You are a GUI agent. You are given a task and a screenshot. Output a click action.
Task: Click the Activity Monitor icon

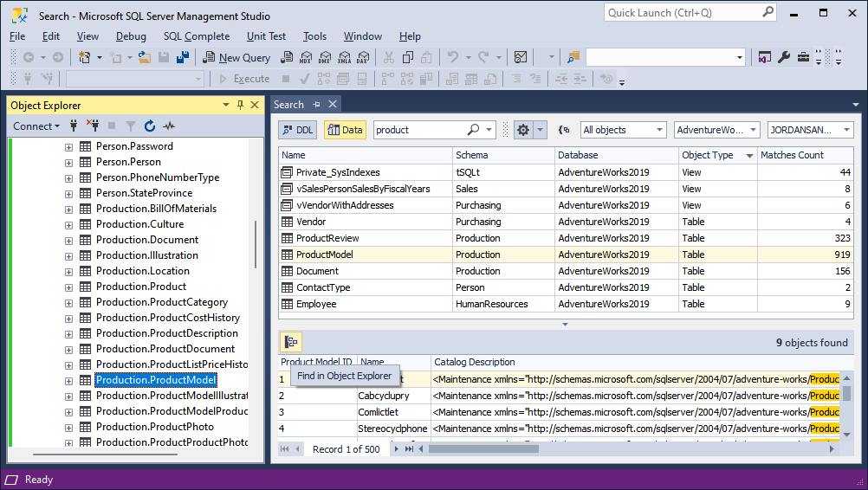click(x=521, y=57)
